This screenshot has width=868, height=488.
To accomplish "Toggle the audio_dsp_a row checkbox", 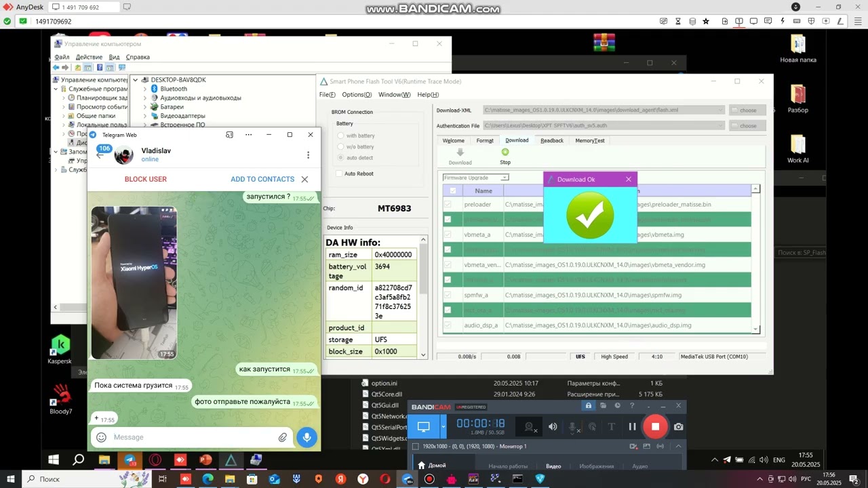I will [448, 325].
